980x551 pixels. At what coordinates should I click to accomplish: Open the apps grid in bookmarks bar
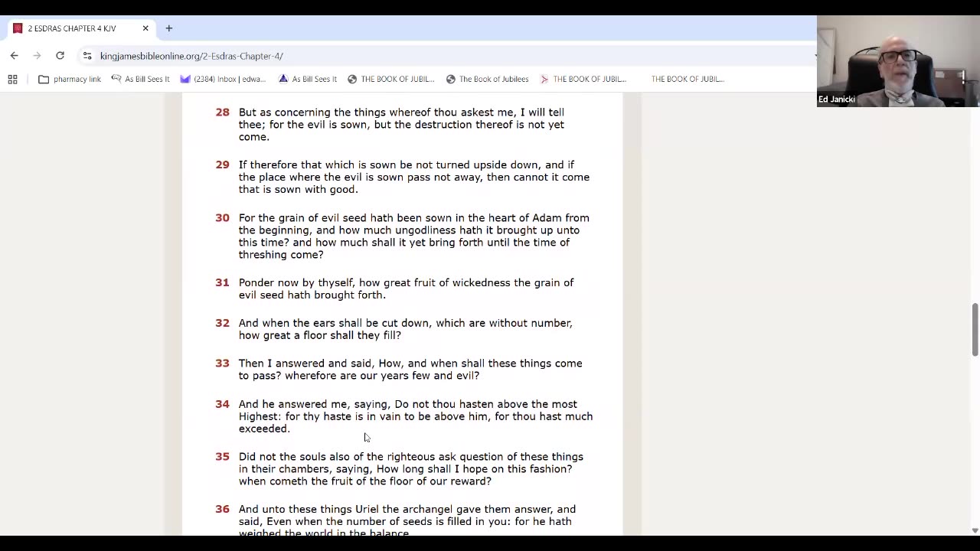12,79
